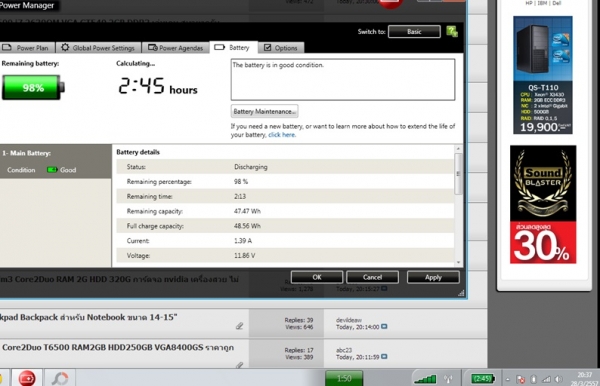
Task: Click the 'Replies: 17' text
Action: click(298, 350)
